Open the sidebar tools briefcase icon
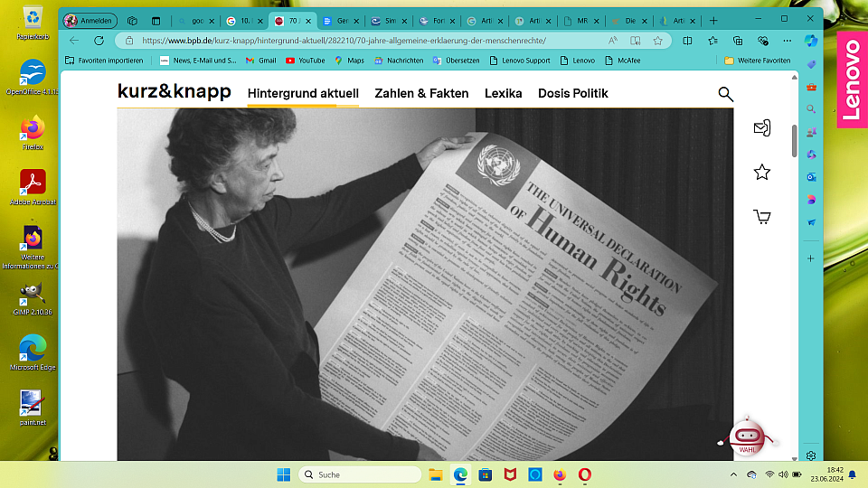The height and width of the screenshot is (488, 868). click(811, 87)
